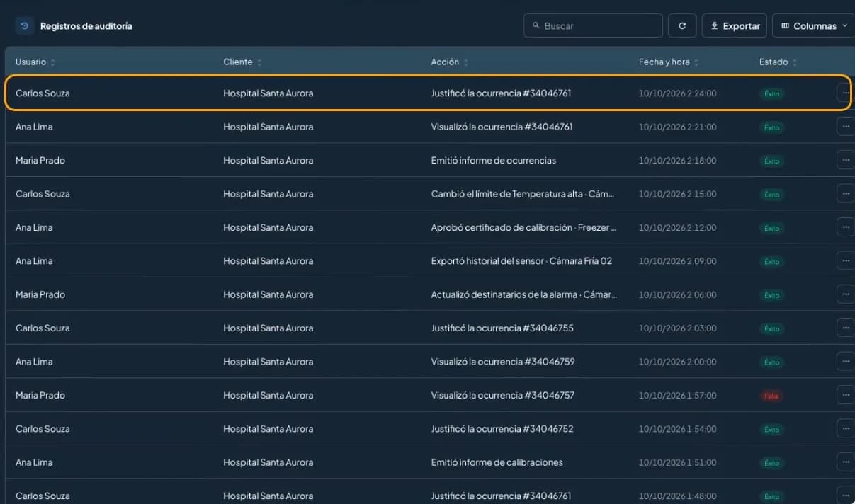The height and width of the screenshot is (504, 855).
Task: Click the Éxito badge in the 2:24:00 row
Action: pos(771,93)
